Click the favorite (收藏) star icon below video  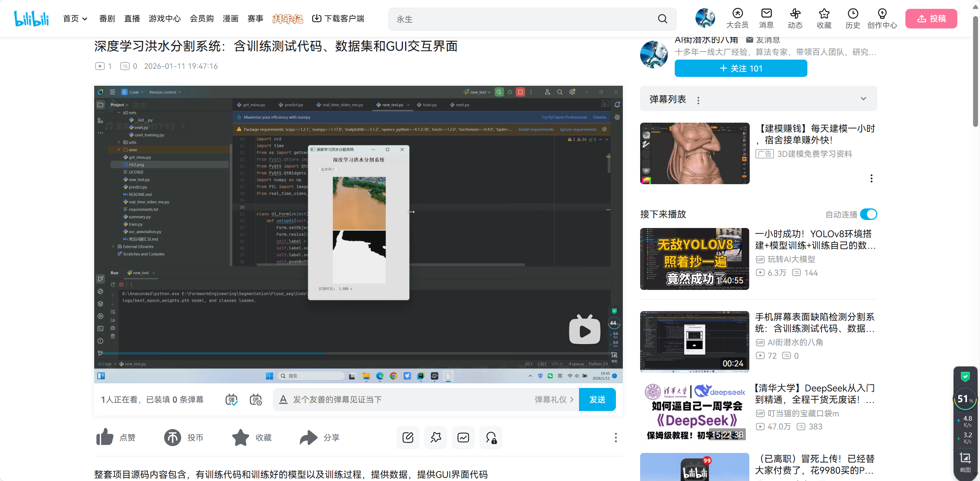click(241, 437)
